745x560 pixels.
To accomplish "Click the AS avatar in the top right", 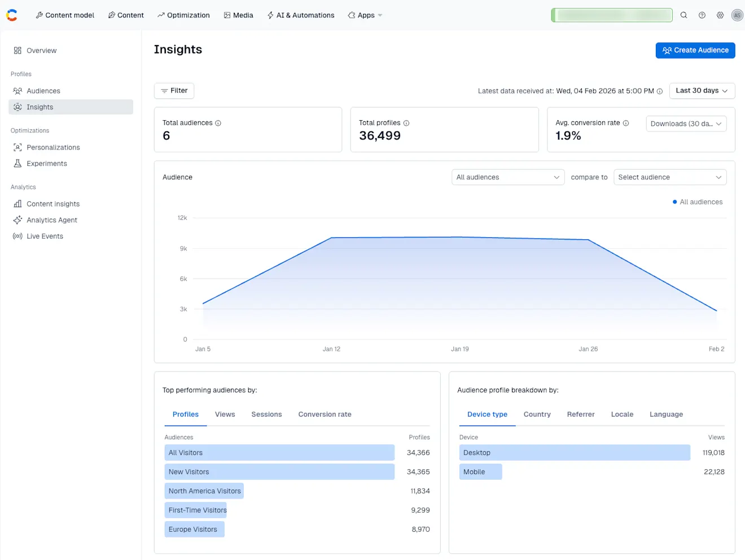I will [x=737, y=15].
